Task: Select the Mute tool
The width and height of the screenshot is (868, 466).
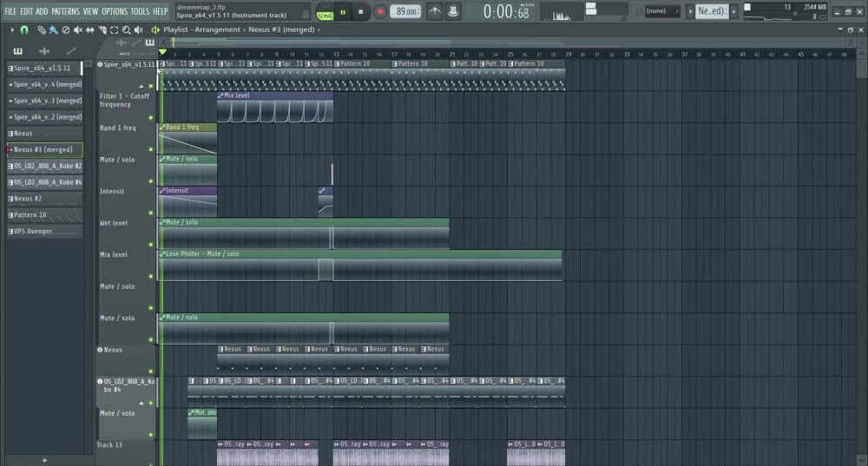Action: [x=78, y=30]
